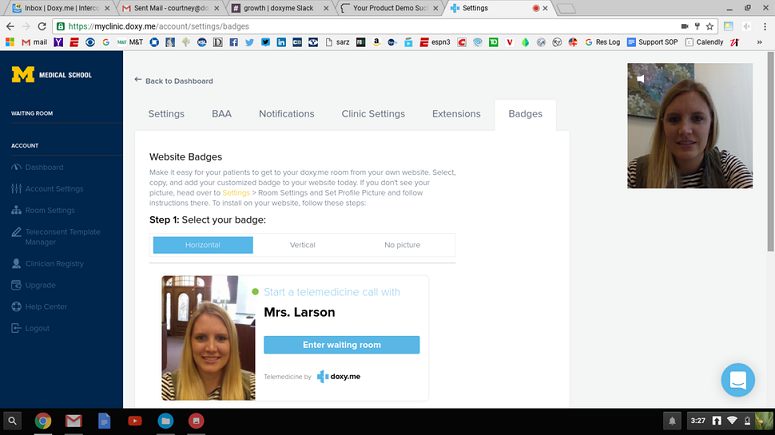Open the LinkedIn bookmark

pos(281,43)
